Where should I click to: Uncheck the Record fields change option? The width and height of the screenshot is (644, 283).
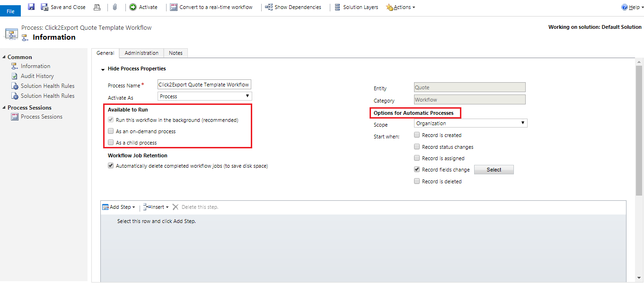coord(417,170)
